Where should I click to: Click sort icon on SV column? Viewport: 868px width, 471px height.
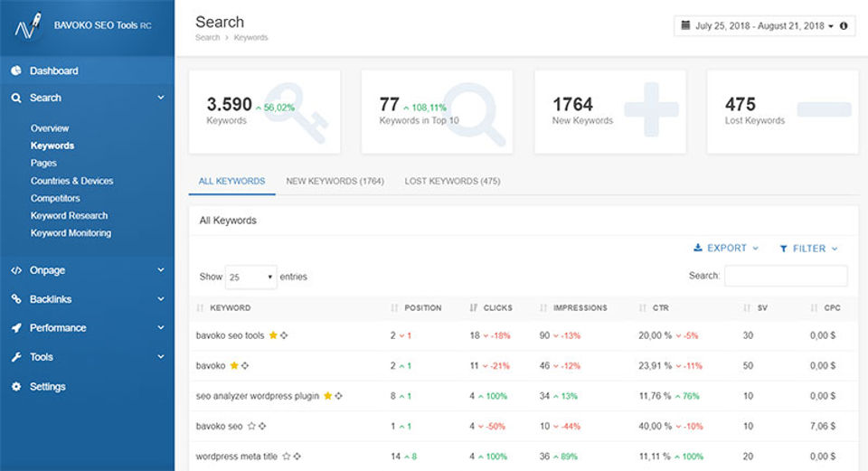point(747,307)
